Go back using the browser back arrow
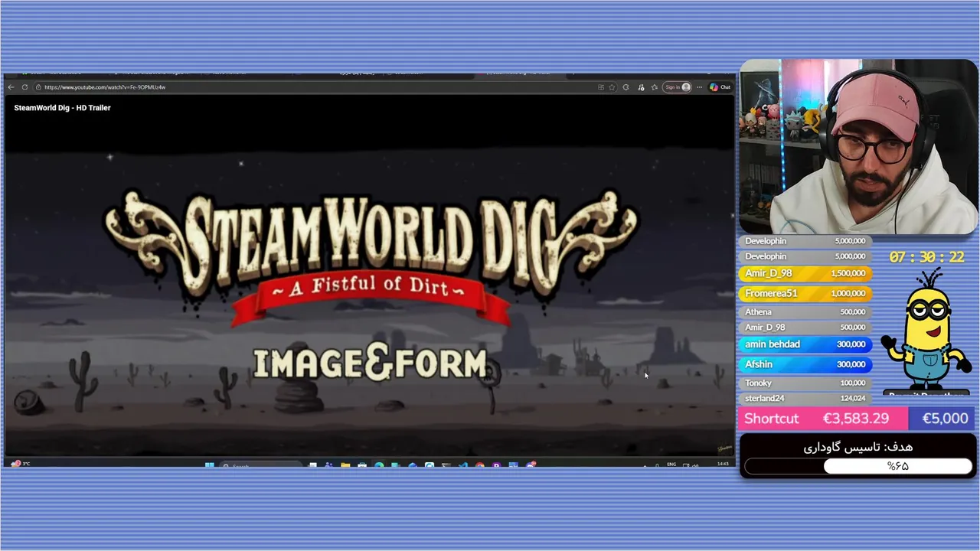Image resolution: width=980 pixels, height=551 pixels. 11,87
